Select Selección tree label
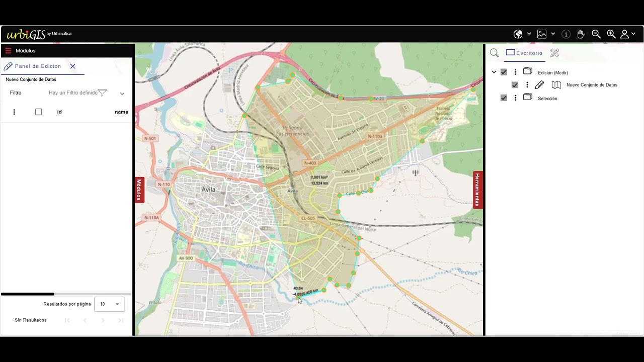Screen dimensions: 644x362 point(547,99)
